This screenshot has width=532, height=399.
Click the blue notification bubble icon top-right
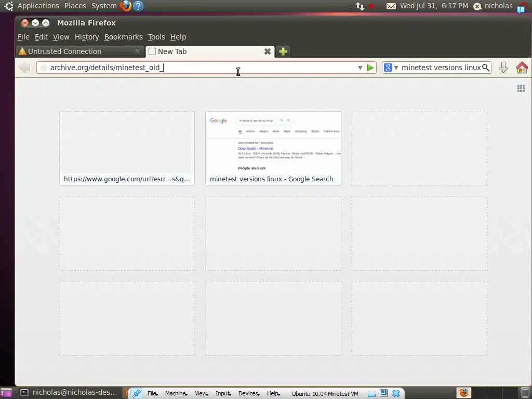click(521, 8)
